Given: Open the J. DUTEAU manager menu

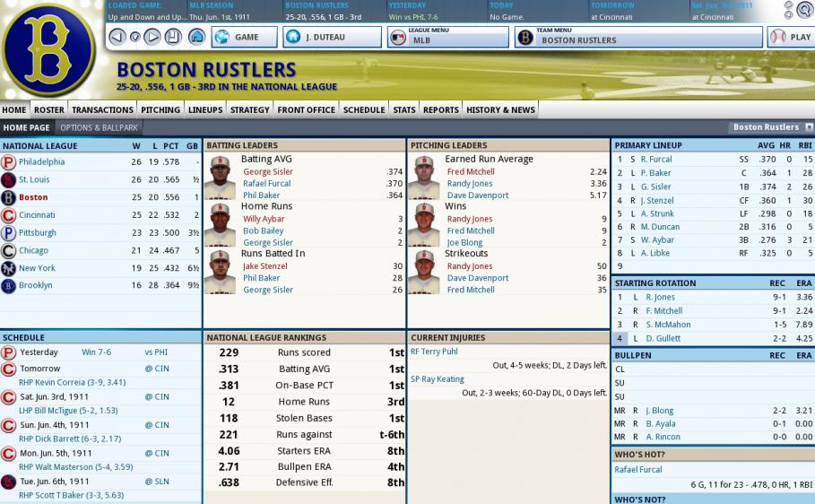Looking at the screenshot, I should pos(332,37).
